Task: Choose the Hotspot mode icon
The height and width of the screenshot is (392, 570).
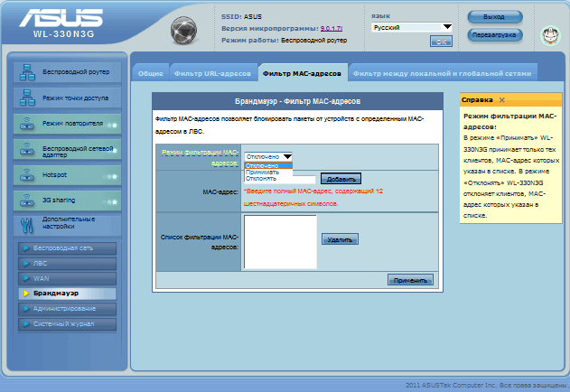Action: [x=26, y=174]
